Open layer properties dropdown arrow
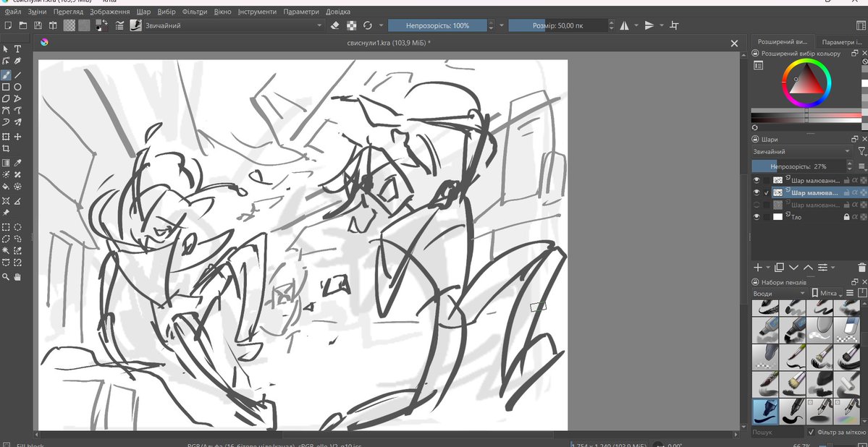The image size is (868, 447). (x=833, y=268)
